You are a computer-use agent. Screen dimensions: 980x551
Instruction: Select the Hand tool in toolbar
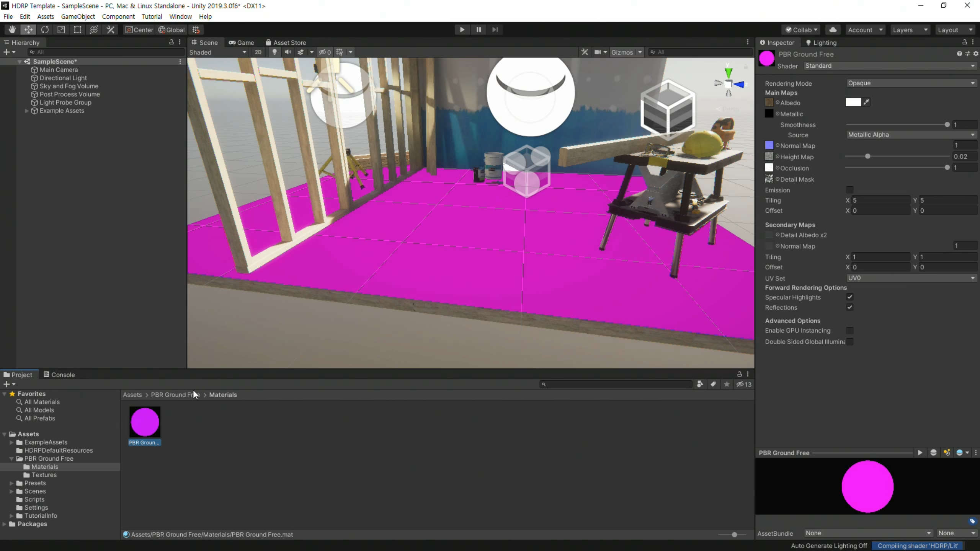coord(12,29)
